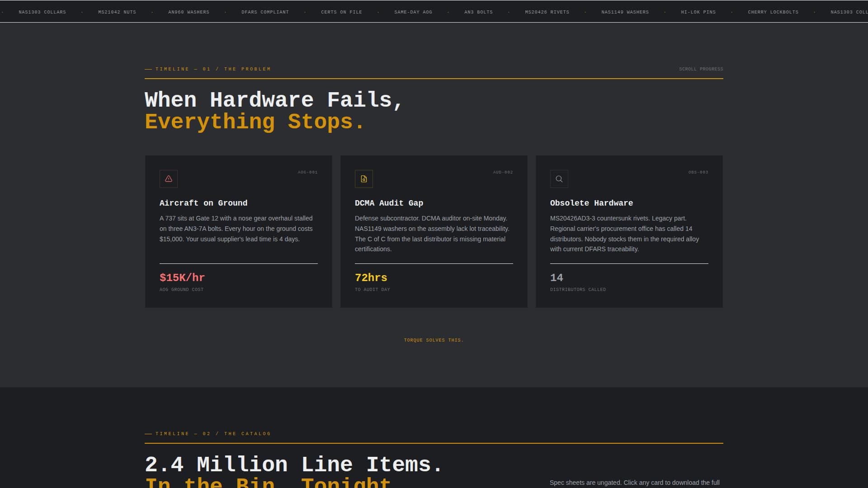Select the certificate document icon on DCMA Audit Gap card
The image size is (868, 488).
pos(364,179)
